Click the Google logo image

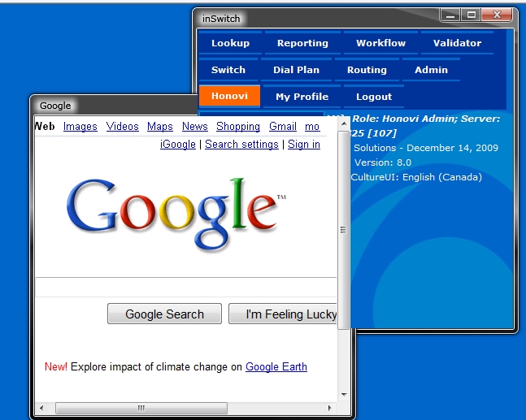(x=176, y=214)
